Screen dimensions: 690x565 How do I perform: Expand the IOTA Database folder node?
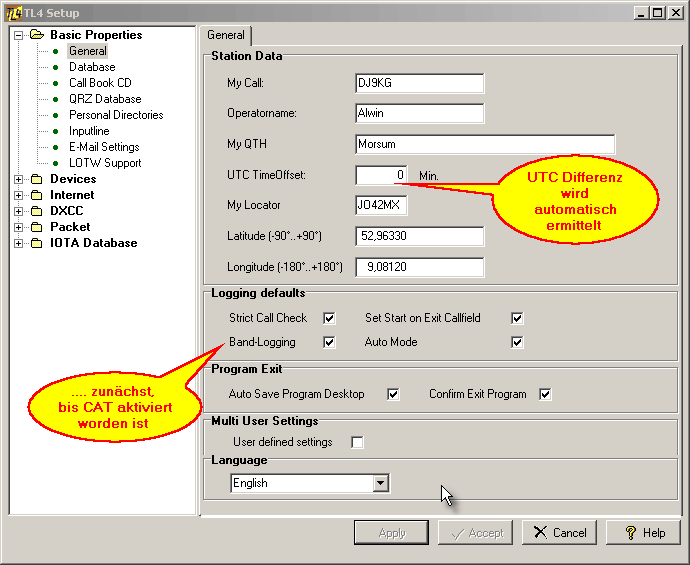click(x=18, y=243)
